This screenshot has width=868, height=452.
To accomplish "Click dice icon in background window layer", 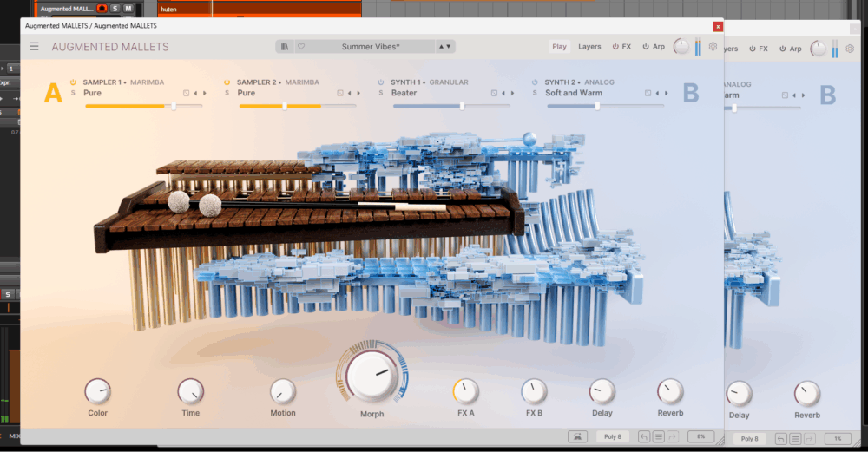I will [785, 95].
